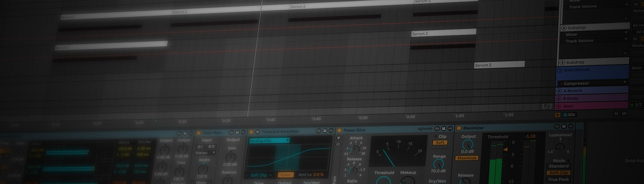This screenshot has width=644, height=184.
Task: Click the hot-swap icon on Maximizer
Action: (x=557, y=126)
